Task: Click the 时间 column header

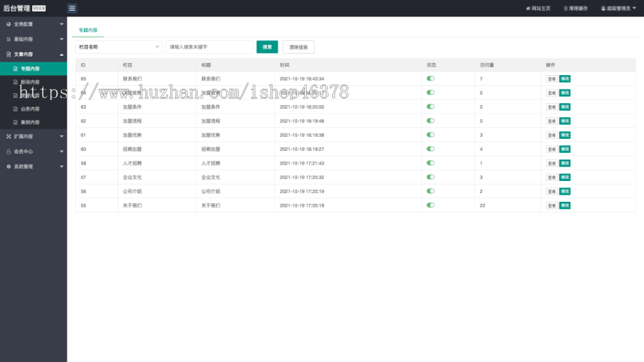Action: pos(285,65)
